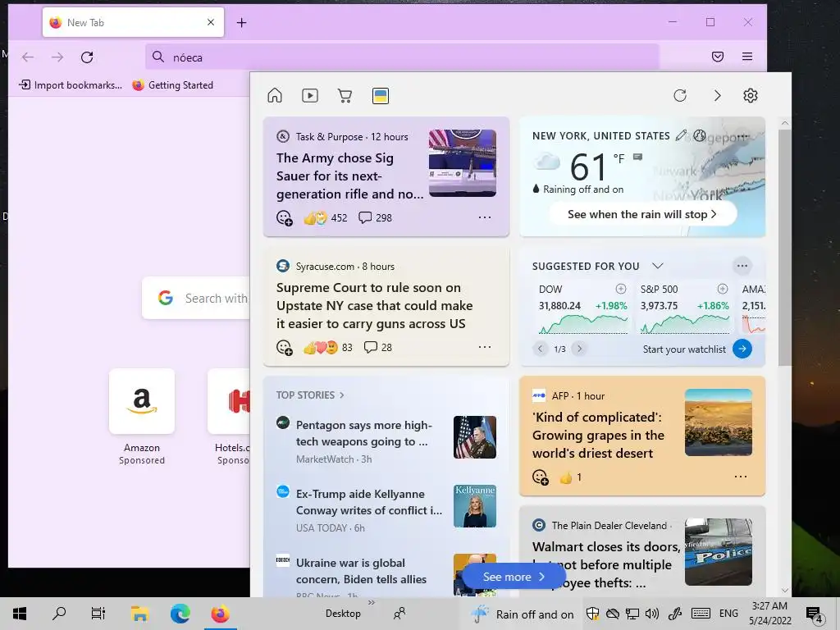Expand Top Stories section chevron

pos(342,395)
